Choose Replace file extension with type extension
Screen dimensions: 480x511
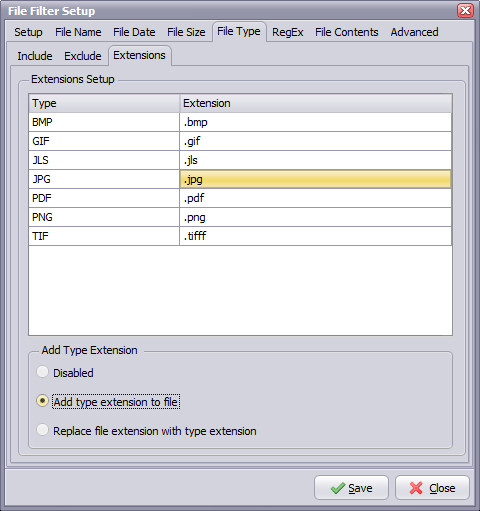coord(42,430)
